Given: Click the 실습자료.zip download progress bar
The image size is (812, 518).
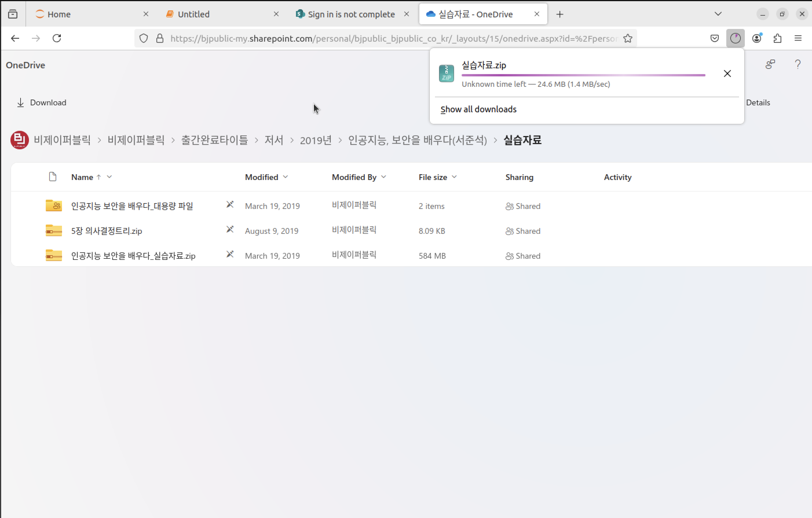Looking at the screenshot, I should pyautogui.click(x=583, y=75).
